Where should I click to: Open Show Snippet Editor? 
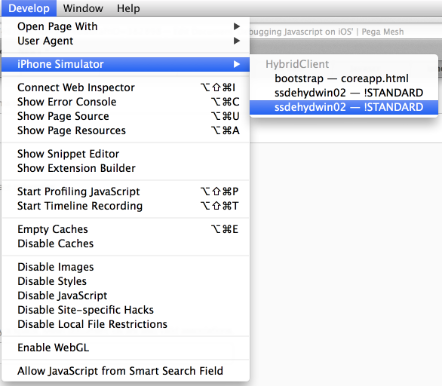coord(126,154)
